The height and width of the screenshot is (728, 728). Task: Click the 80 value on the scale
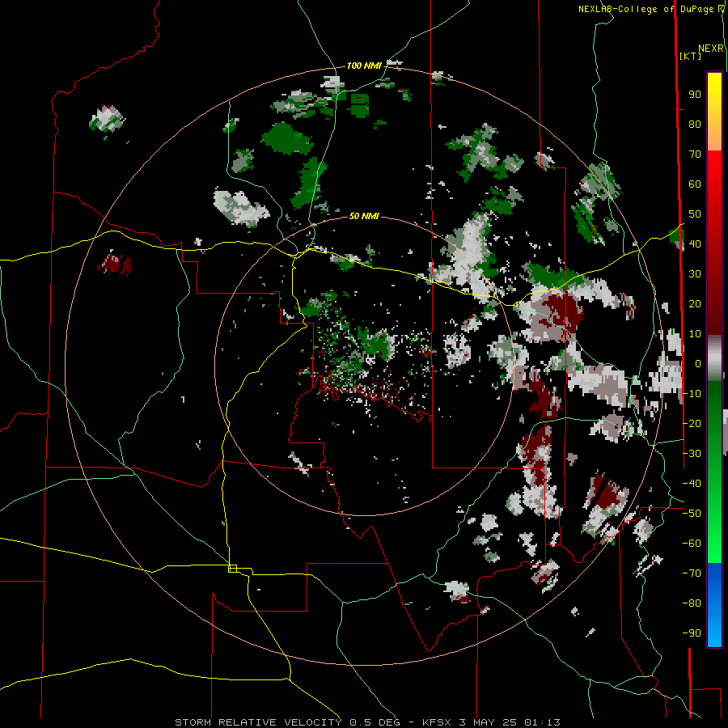(695, 125)
